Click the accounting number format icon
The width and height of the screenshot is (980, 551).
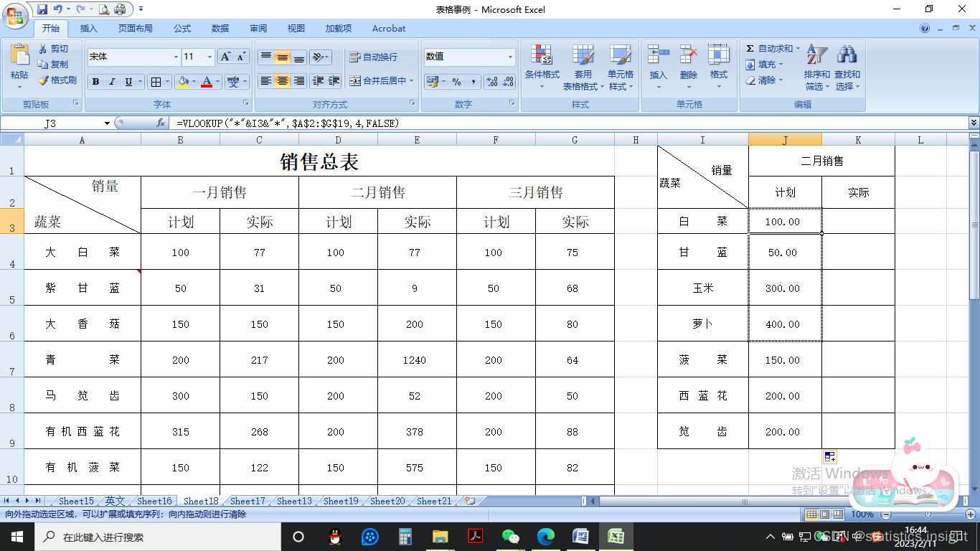click(x=432, y=82)
